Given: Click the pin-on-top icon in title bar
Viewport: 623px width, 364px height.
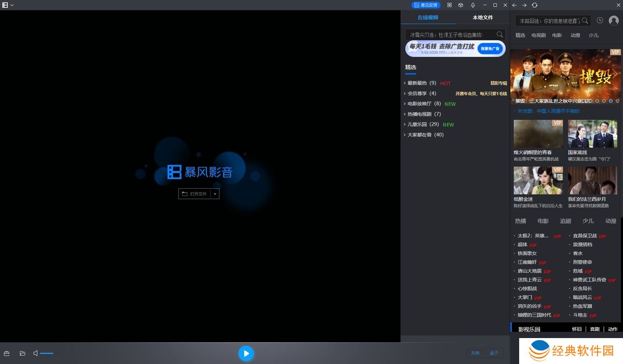Looking at the screenshot, I should pyautogui.click(x=472, y=5).
